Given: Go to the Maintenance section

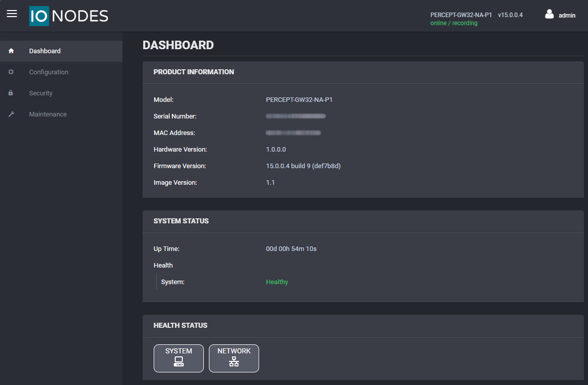Looking at the screenshot, I should point(61,114).
